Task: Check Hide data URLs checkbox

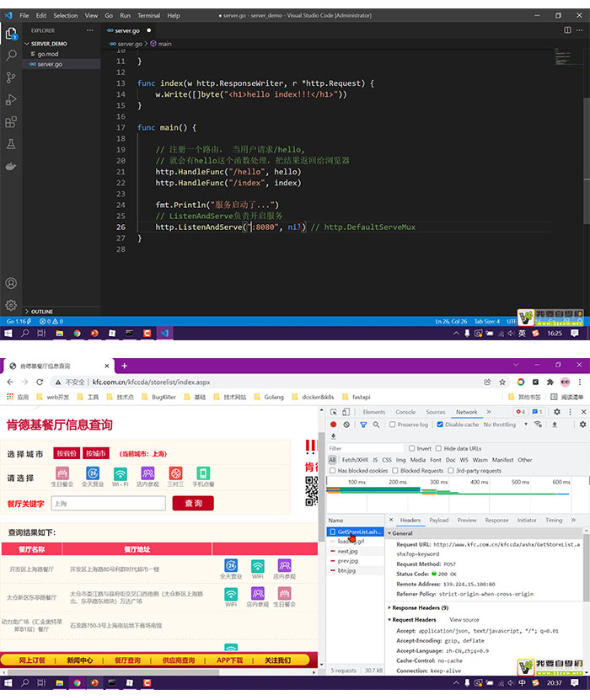Action: tap(438, 449)
